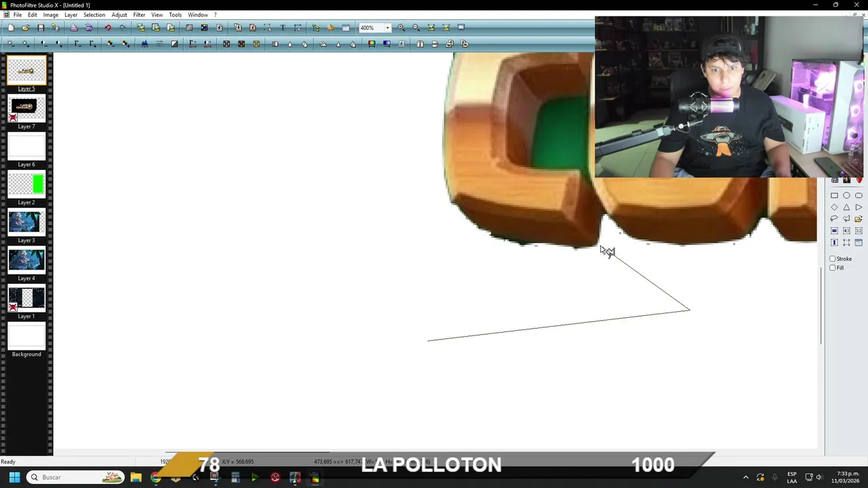Select the ellipse shape tool
This screenshot has height=488, width=868.
point(846,196)
